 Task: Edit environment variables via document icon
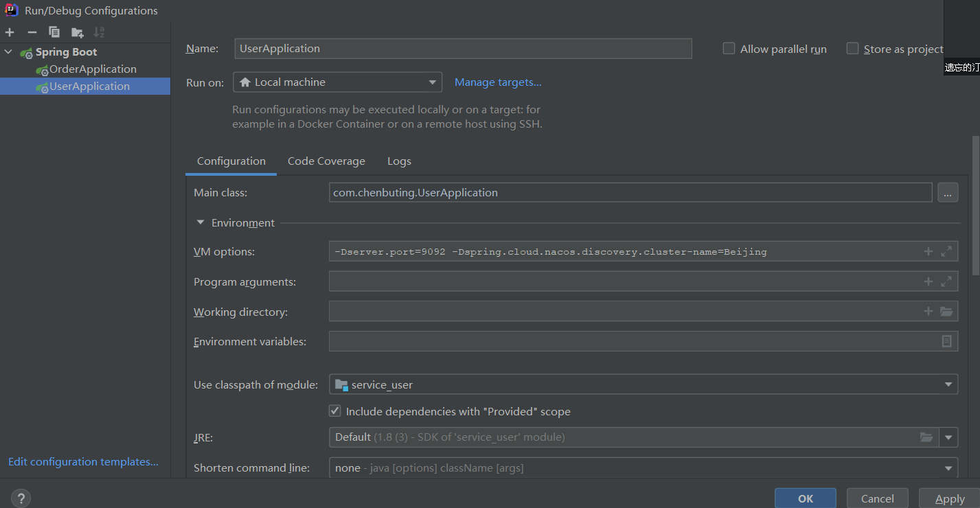pyautogui.click(x=947, y=341)
